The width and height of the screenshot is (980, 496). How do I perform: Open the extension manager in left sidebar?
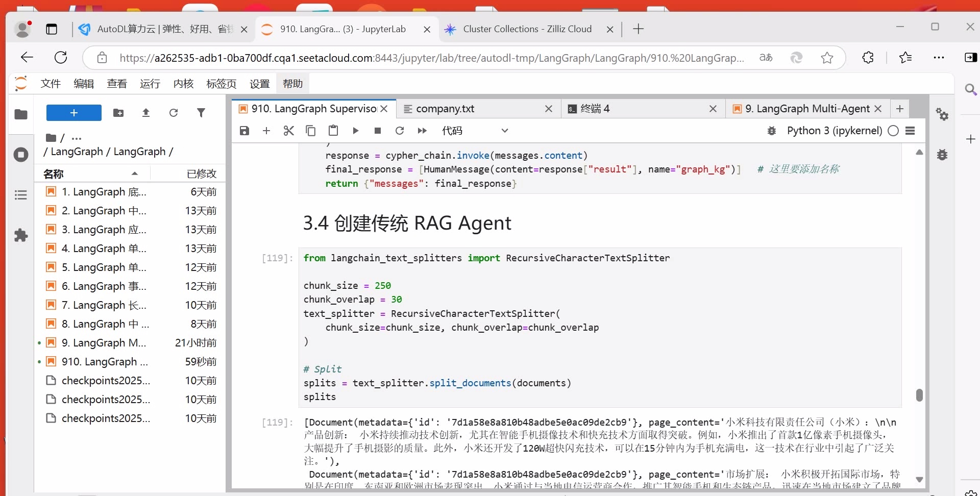point(20,235)
